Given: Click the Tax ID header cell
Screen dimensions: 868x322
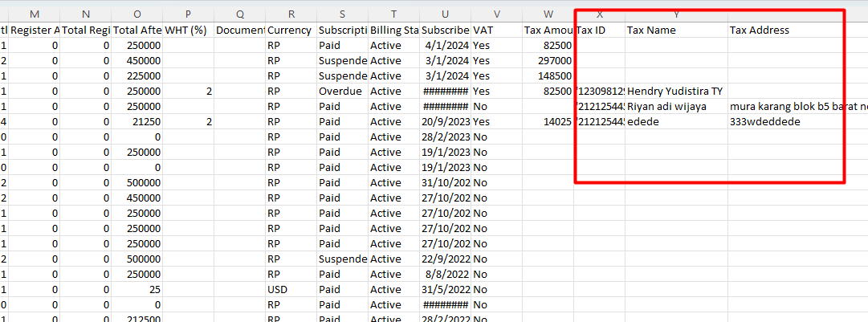Looking at the screenshot, I should click(x=600, y=30).
